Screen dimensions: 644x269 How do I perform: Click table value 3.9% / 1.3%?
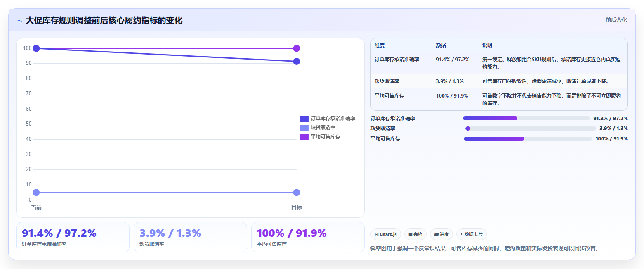450,81
